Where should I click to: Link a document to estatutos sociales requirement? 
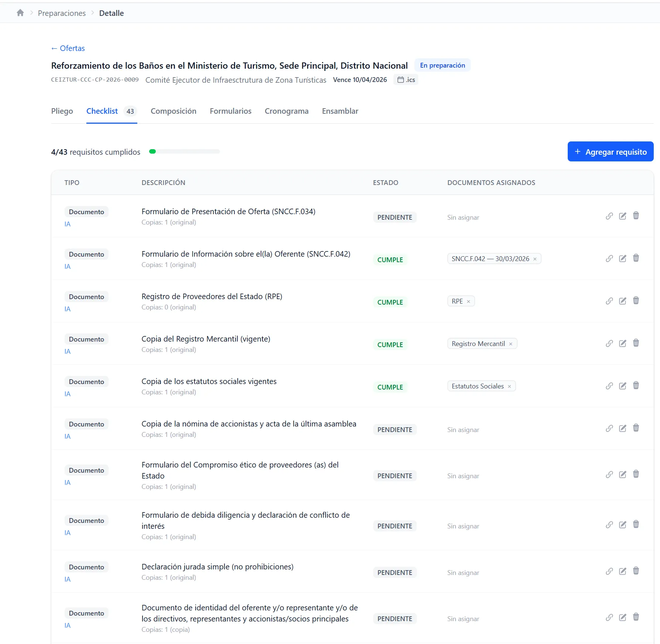click(609, 386)
